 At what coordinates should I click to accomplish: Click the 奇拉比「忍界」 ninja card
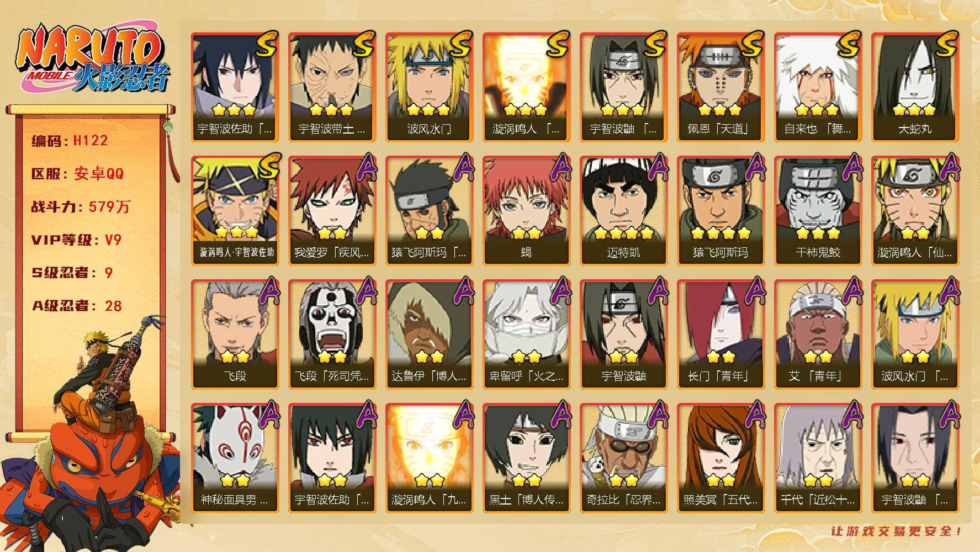623,458
